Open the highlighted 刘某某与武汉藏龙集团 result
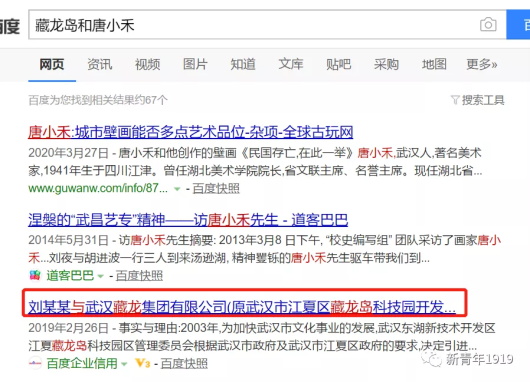This screenshot has height=382, width=530. tap(242, 307)
